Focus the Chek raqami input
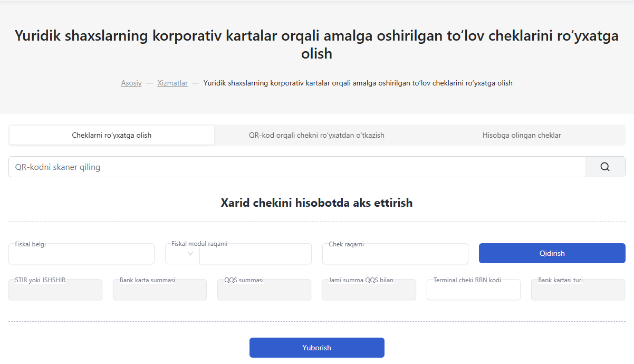 click(395, 255)
